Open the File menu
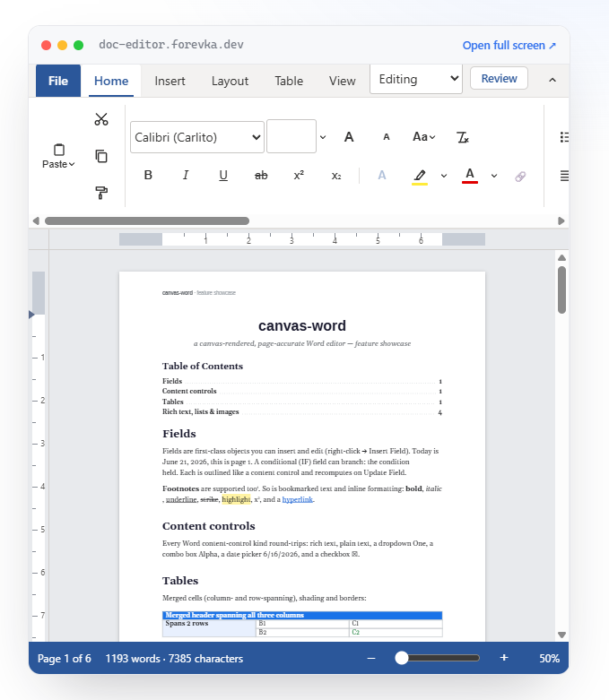 coord(58,81)
